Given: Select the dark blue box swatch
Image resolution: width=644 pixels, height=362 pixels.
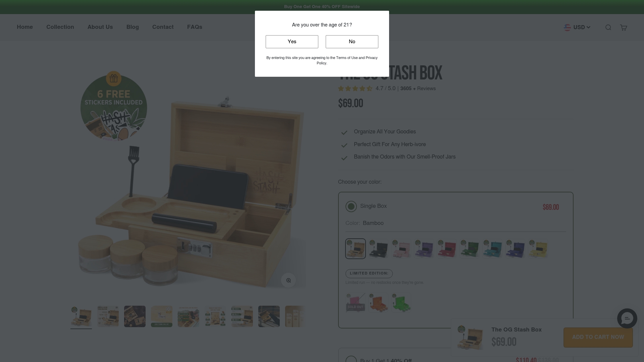Looking at the screenshot, I should pyautogui.click(x=515, y=249).
